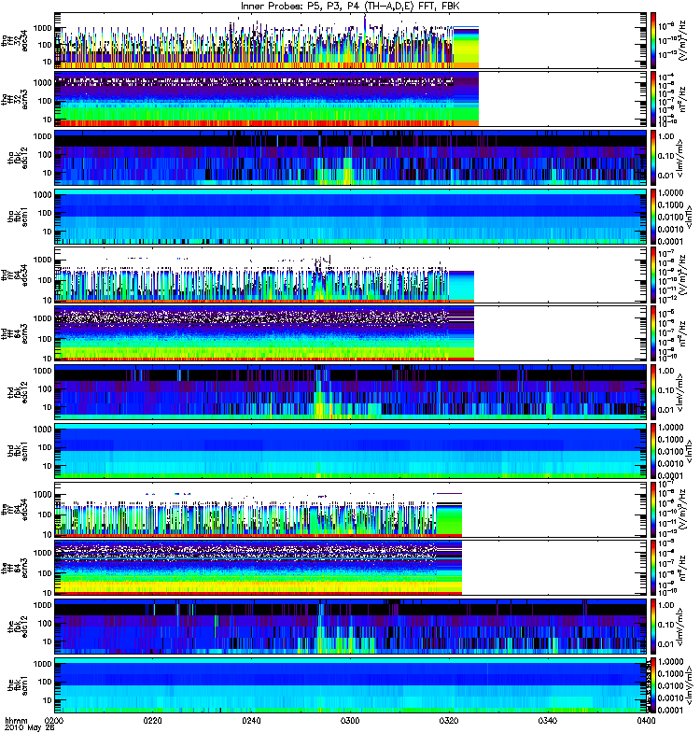Click the 0200 time axis label
The height and width of the screenshot is (747, 700).
pos(54,720)
